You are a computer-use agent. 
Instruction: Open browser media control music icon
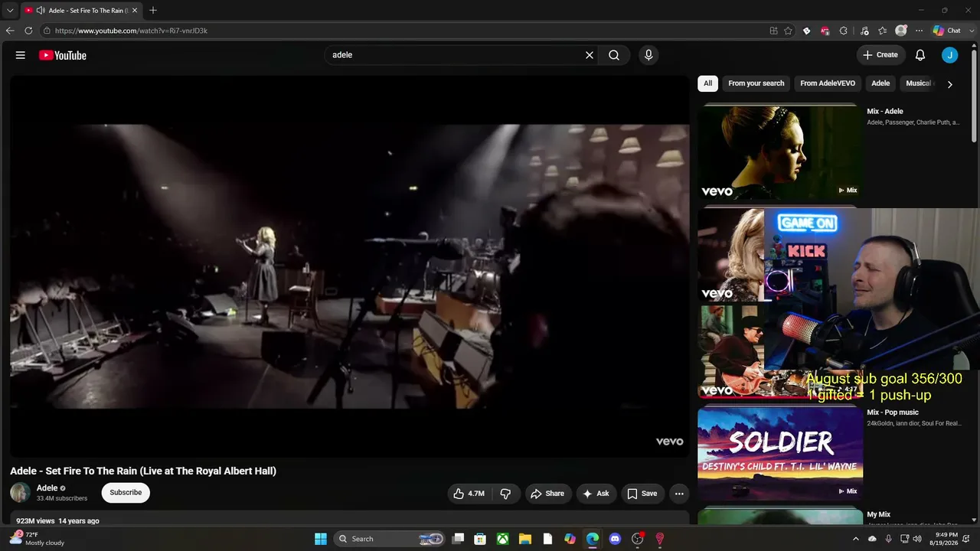(x=864, y=31)
